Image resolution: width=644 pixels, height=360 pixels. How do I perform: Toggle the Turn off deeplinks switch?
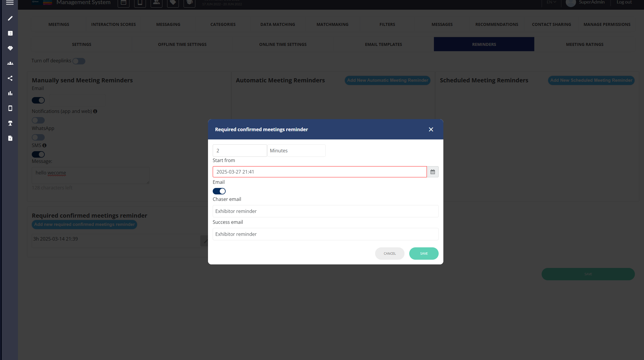(79, 61)
